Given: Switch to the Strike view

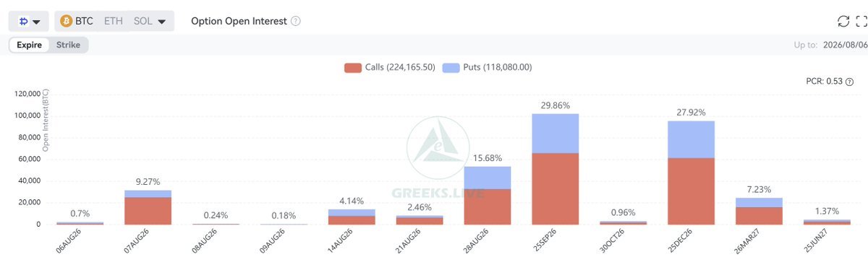Looking at the screenshot, I should (68, 45).
